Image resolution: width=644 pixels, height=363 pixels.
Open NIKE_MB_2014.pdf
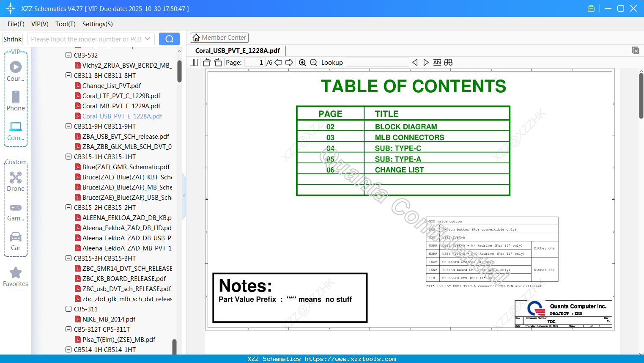(x=109, y=319)
